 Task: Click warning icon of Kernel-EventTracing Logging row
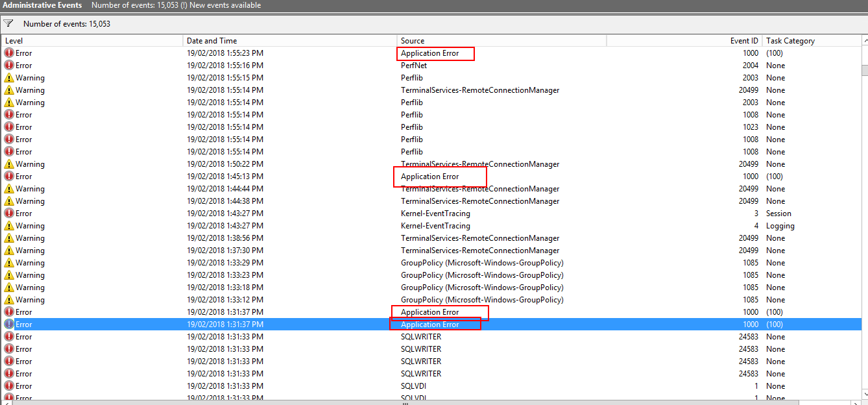coord(9,226)
